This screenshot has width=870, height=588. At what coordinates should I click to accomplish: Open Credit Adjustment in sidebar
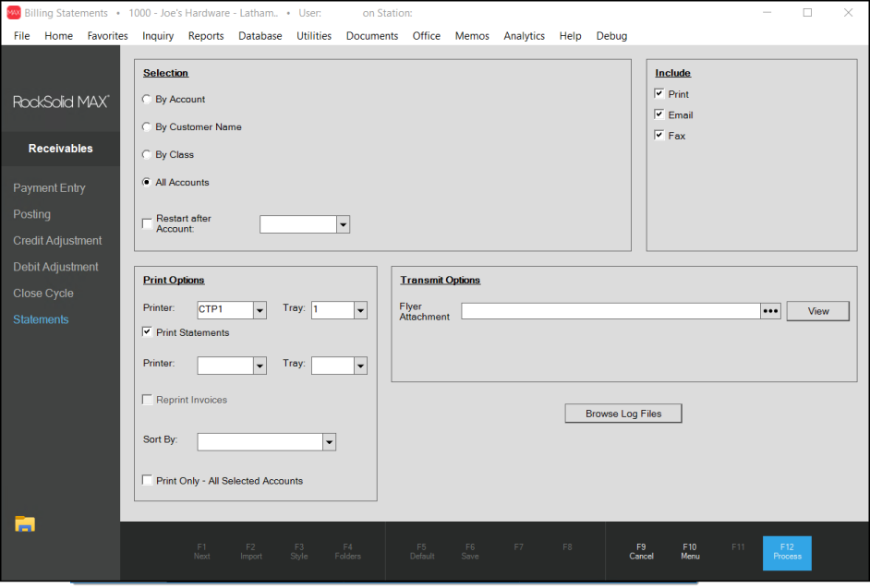point(57,241)
